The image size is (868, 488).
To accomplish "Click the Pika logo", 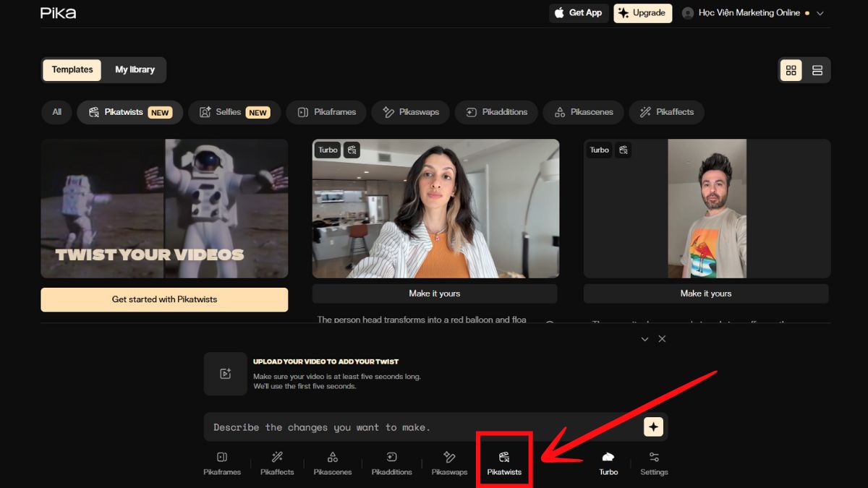I will [58, 13].
